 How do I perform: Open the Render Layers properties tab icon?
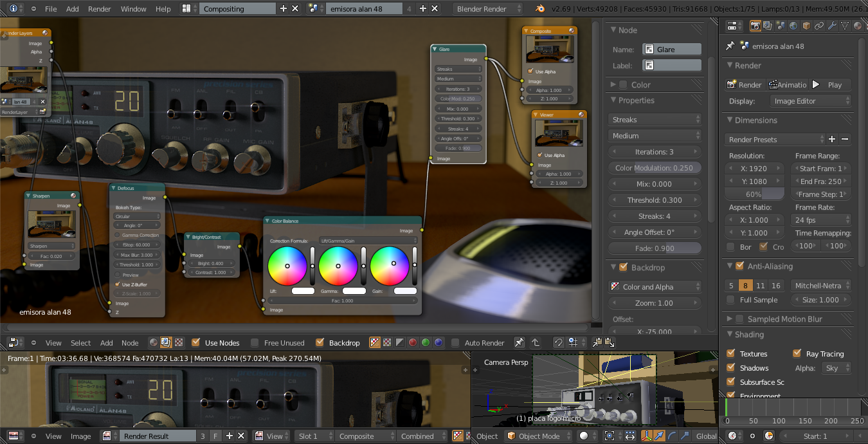768,26
